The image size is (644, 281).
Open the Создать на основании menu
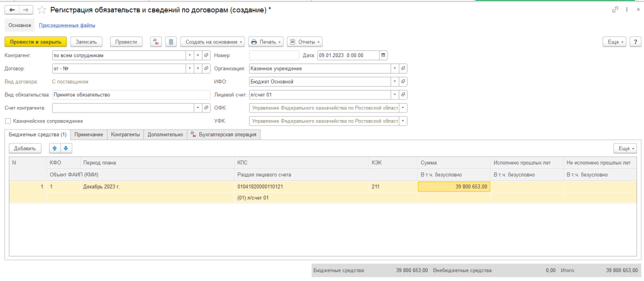[213, 42]
